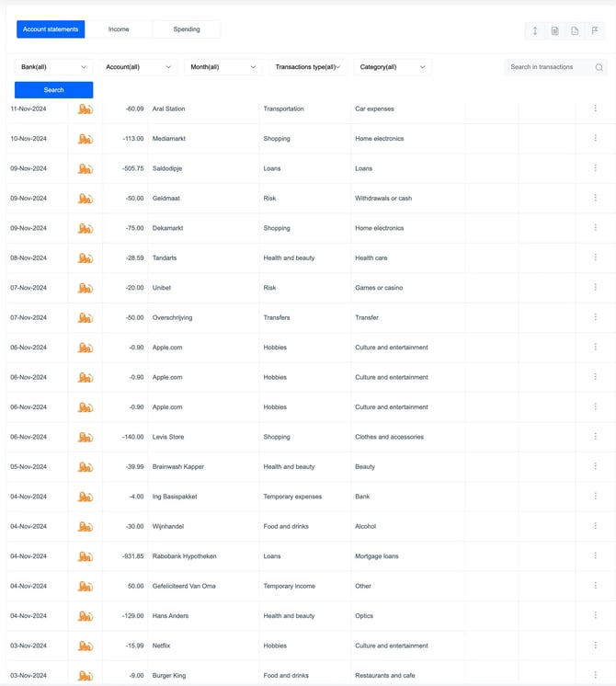Open three-dot menu for Burger King row
This screenshot has height=686, width=616.
click(595, 675)
